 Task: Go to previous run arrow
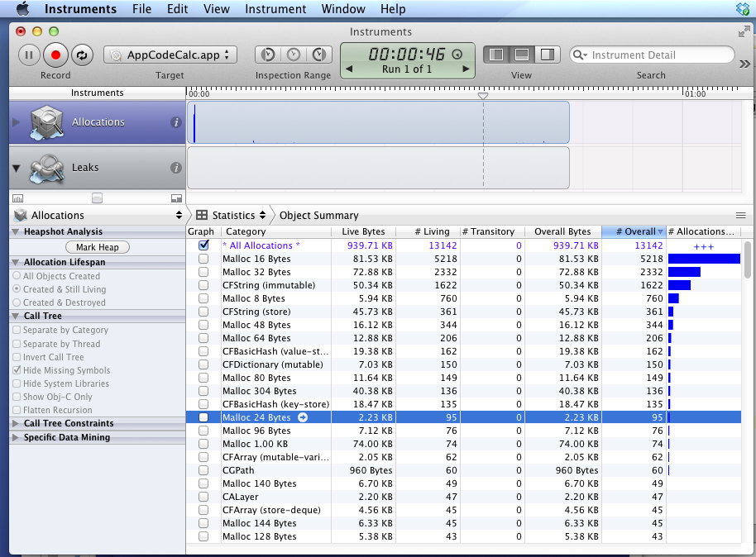(349, 69)
